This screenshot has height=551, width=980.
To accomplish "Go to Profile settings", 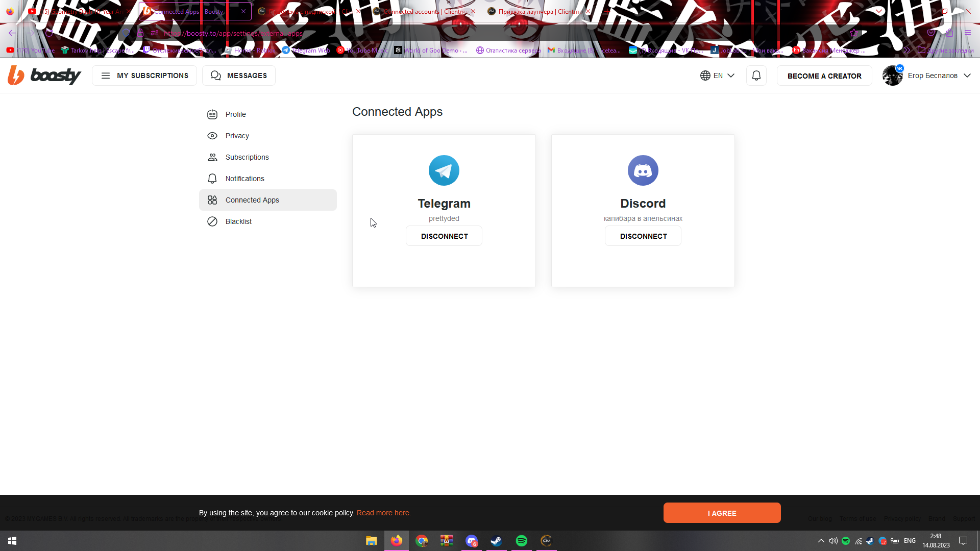I will pyautogui.click(x=235, y=114).
